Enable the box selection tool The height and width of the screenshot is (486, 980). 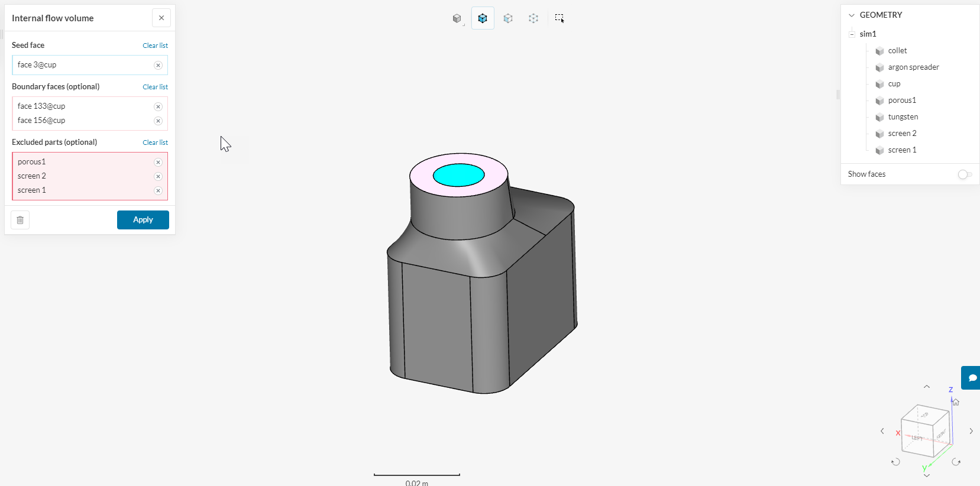tap(559, 18)
